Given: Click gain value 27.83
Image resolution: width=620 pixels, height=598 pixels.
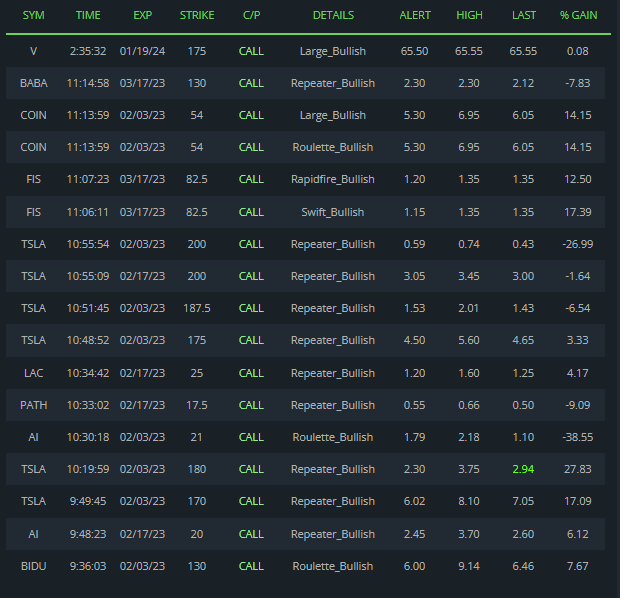Looking at the screenshot, I should pyautogui.click(x=578, y=469).
